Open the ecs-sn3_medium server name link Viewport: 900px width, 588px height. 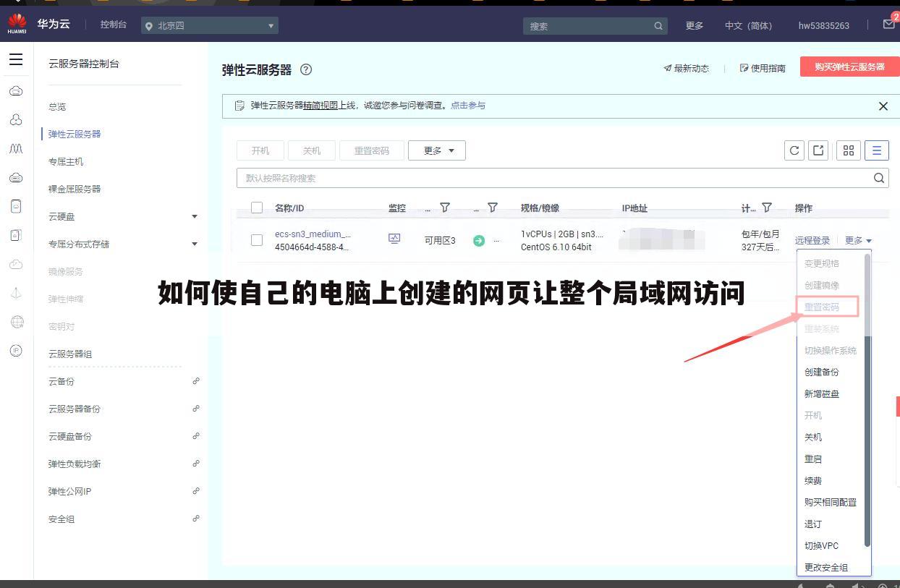tap(313, 234)
